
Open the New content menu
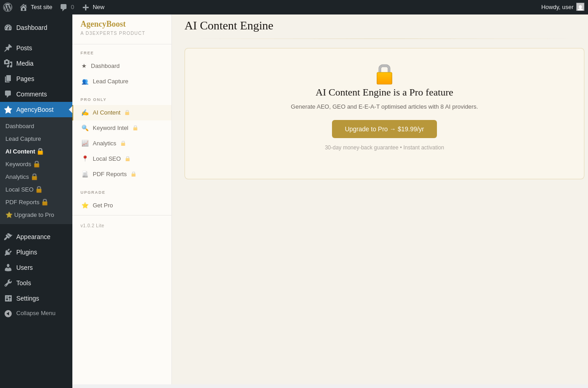click(93, 7)
